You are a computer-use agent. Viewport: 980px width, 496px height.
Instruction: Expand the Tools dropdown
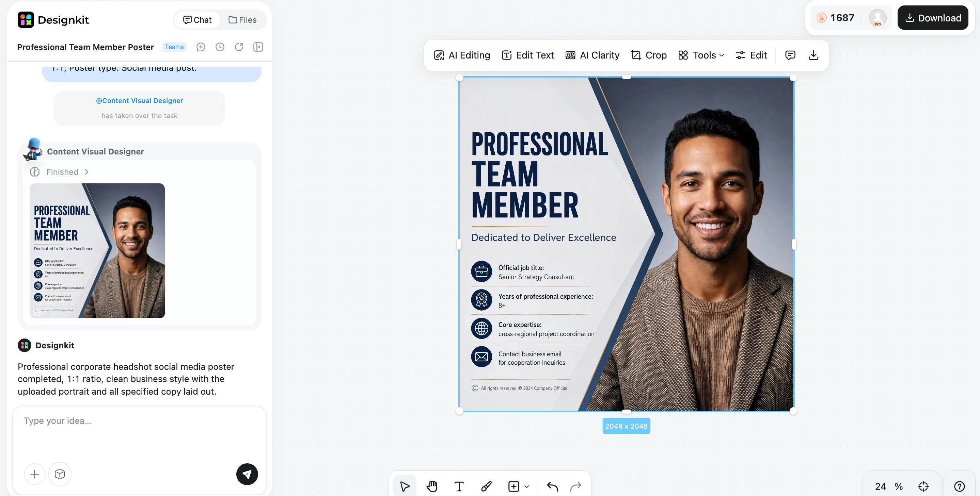(701, 55)
